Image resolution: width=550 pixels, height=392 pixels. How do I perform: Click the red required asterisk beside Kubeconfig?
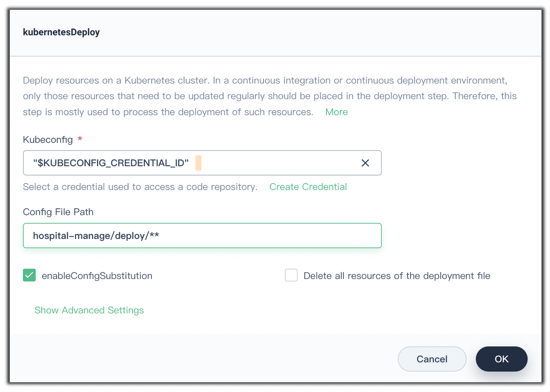coord(80,139)
